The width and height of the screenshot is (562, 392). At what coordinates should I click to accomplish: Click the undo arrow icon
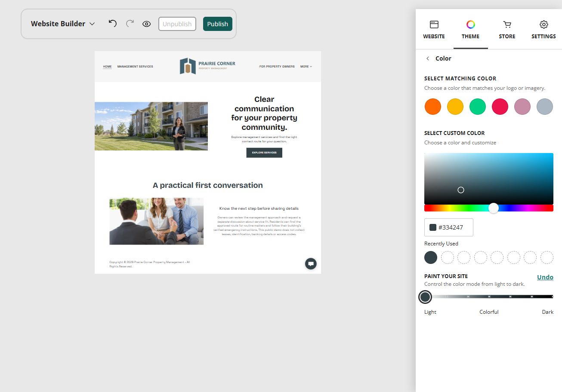[113, 24]
